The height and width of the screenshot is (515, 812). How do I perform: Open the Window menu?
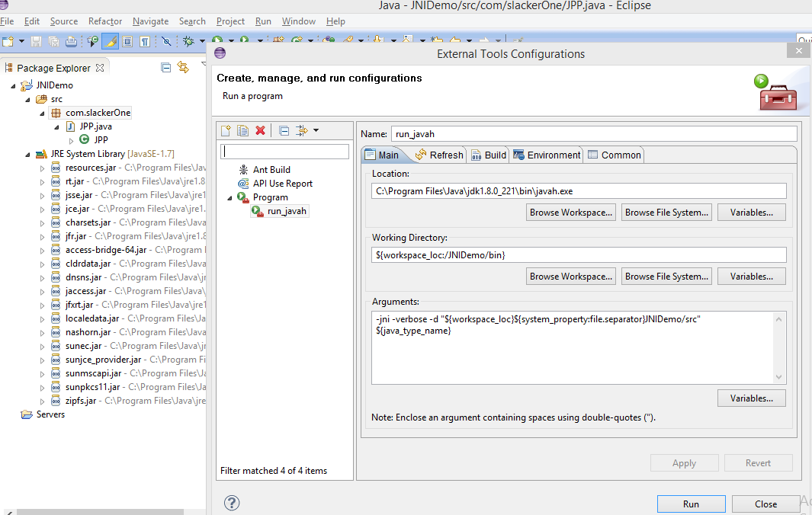click(x=299, y=21)
